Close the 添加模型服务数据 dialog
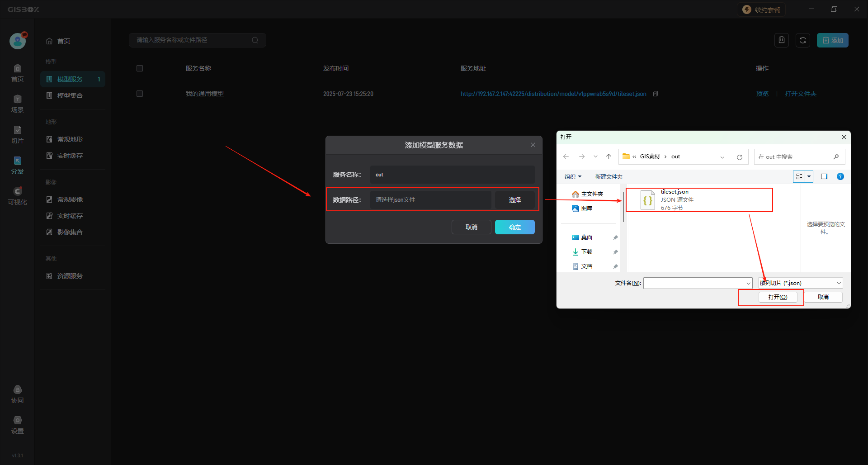The width and height of the screenshot is (868, 465). point(533,145)
